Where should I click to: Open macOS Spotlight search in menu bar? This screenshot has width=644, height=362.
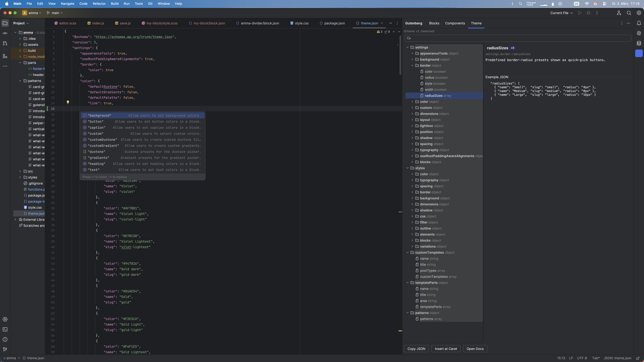tap(520, 4)
